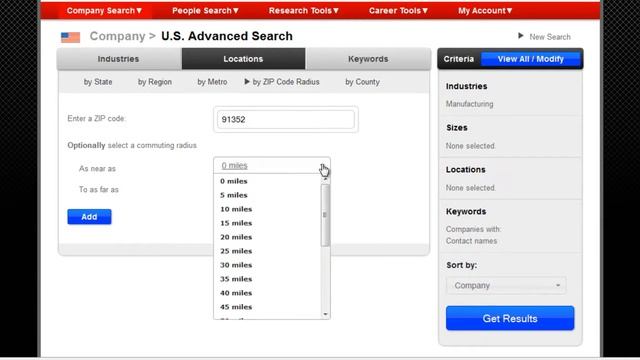Click the New Search arrow icon
Screen dimensions: 640x360
521,36
